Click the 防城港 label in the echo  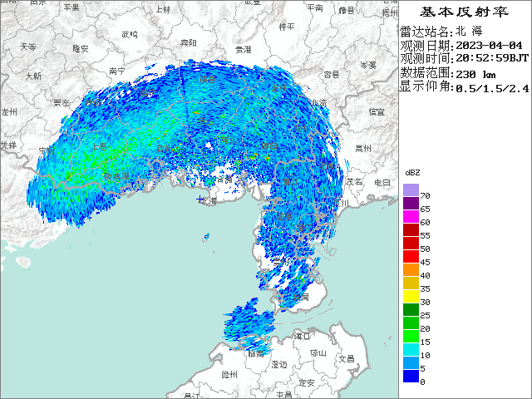coord(116,176)
